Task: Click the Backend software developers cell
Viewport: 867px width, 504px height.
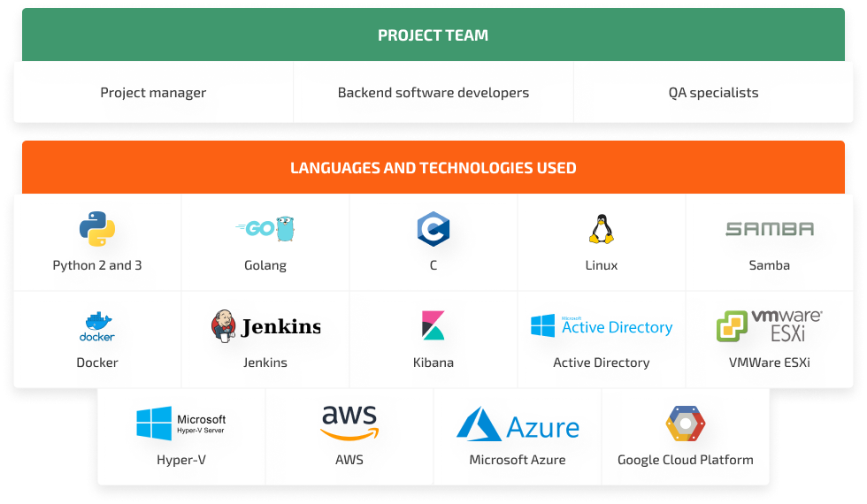Action: [x=433, y=92]
